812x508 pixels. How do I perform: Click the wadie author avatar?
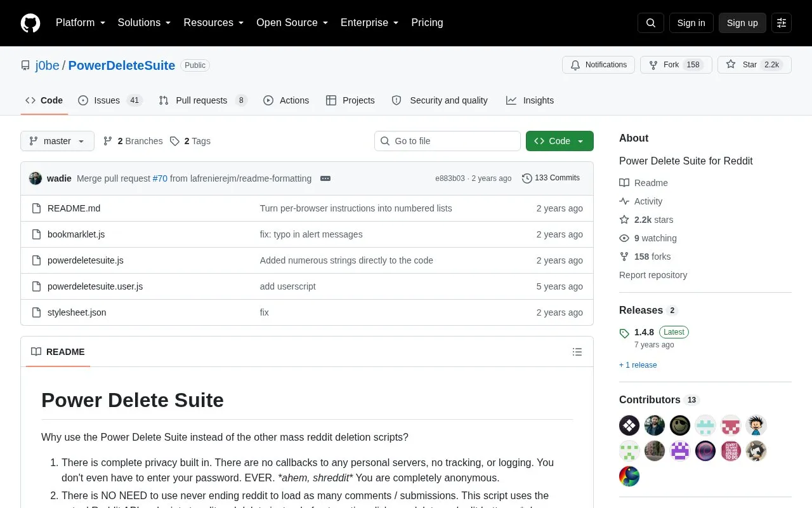(36, 178)
